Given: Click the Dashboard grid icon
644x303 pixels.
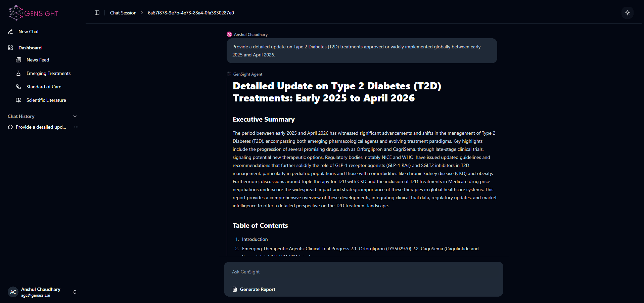Looking at the screenshot, I should click(x=10, y=48).
